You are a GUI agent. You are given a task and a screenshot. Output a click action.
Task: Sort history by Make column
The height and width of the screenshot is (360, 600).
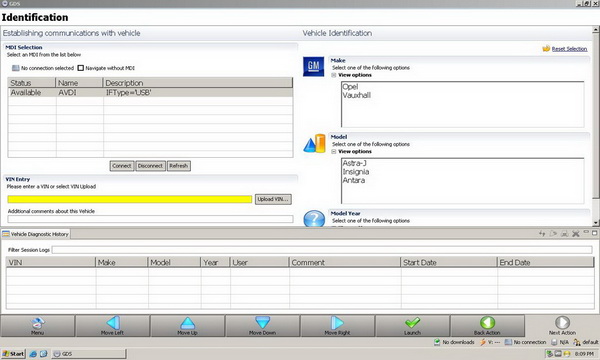(x=122, y=262)
